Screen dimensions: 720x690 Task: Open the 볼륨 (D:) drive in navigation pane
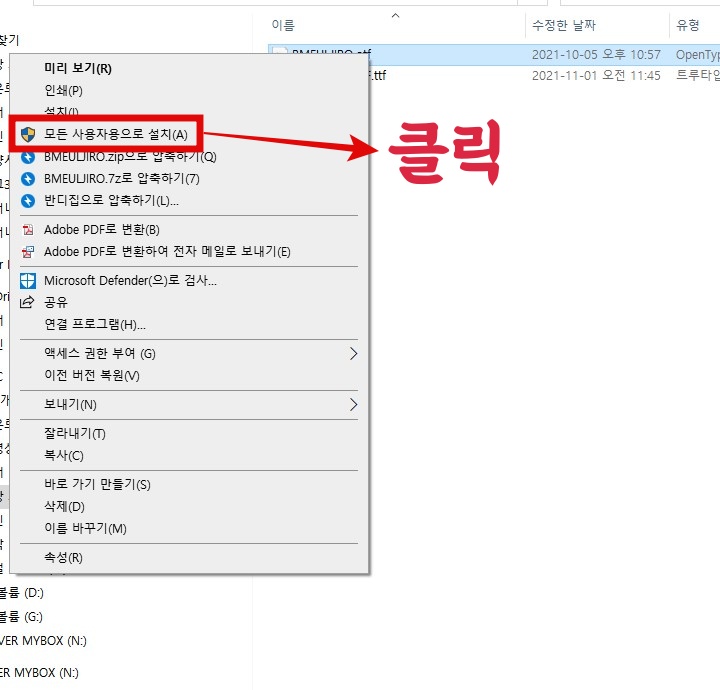pyautogui.click(x=21, y=593)
